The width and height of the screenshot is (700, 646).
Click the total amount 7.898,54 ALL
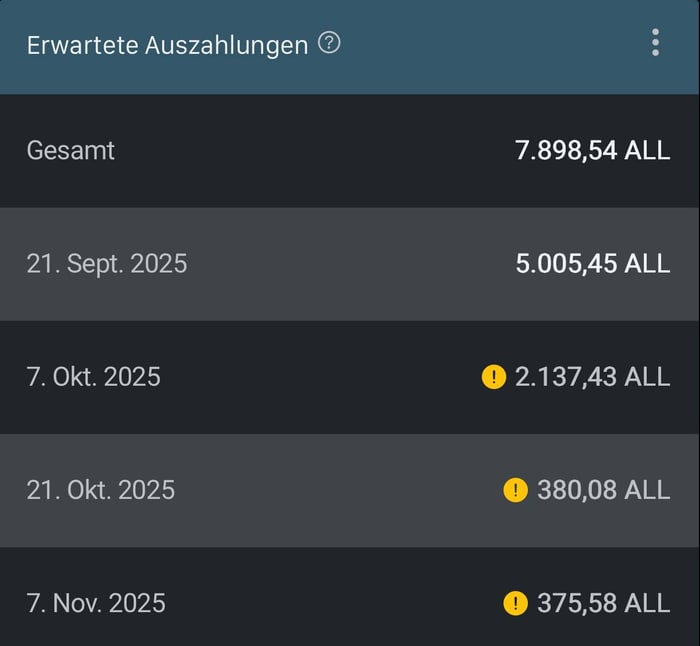(x=592, y=151)
